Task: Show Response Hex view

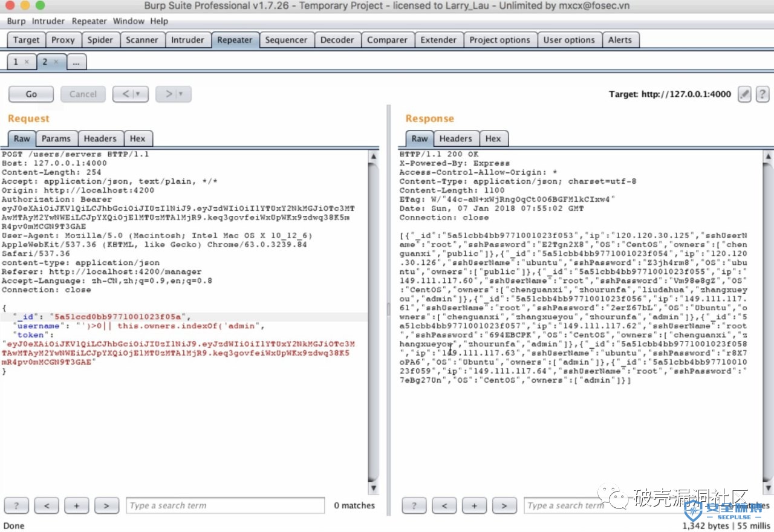Action: [493, 138]
